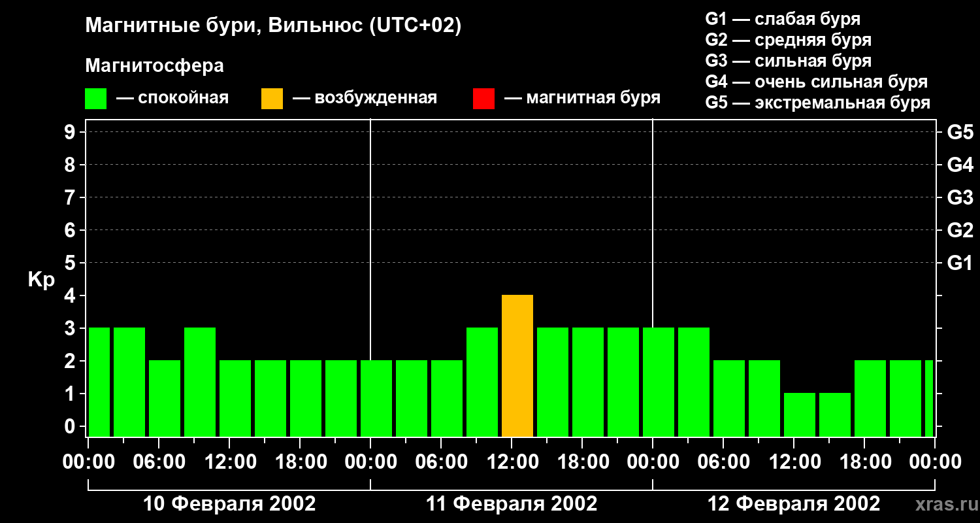Click the "18:00" time label above 10 Февраля

(300, 462)
